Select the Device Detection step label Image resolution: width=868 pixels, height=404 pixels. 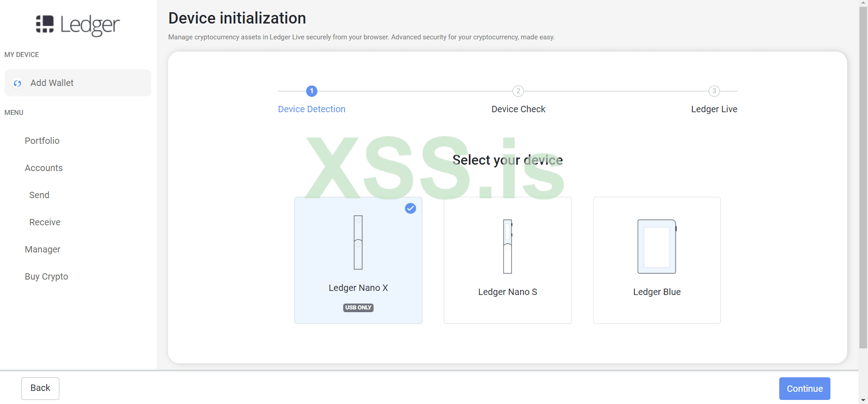click(312, 109)
